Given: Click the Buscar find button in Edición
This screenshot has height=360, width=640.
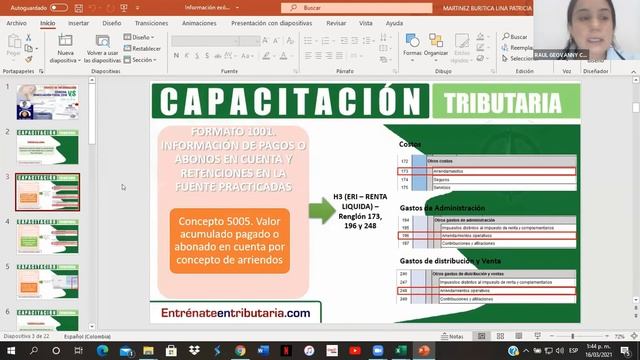Looking at the screenshot, I should click(515, 37).
